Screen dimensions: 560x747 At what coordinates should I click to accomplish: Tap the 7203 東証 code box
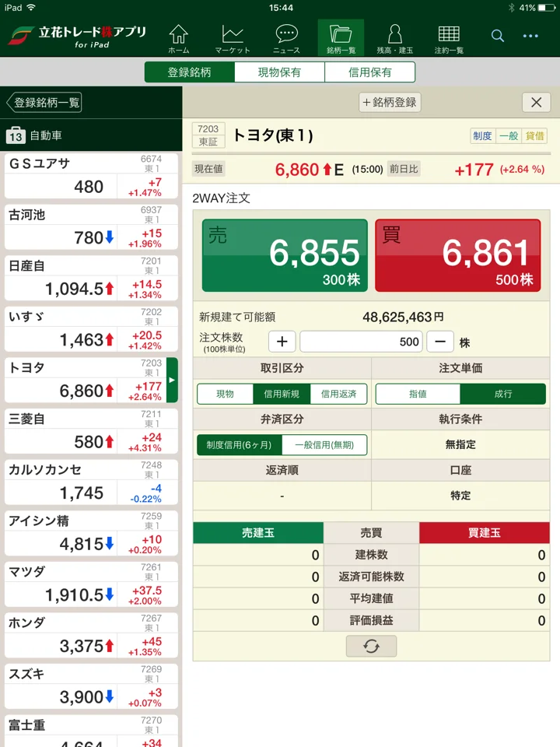[208, 135]
